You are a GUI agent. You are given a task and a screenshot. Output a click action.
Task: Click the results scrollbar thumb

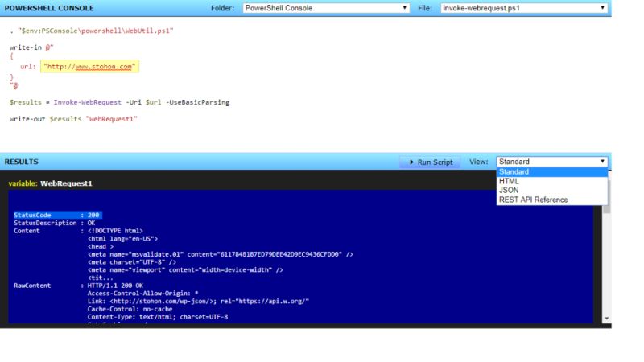pos(606,196)
